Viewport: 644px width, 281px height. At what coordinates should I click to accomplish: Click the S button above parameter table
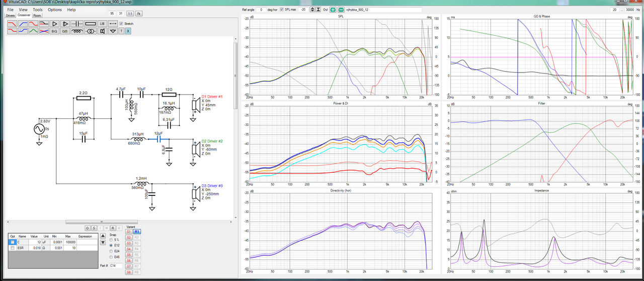(94, 228)
